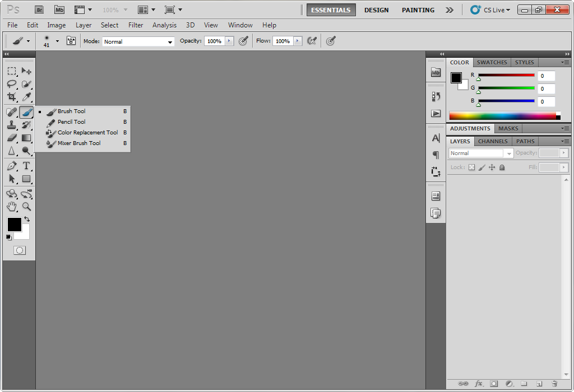
Task: Choose the Clone Stamp tool
Action: [12, 125]
